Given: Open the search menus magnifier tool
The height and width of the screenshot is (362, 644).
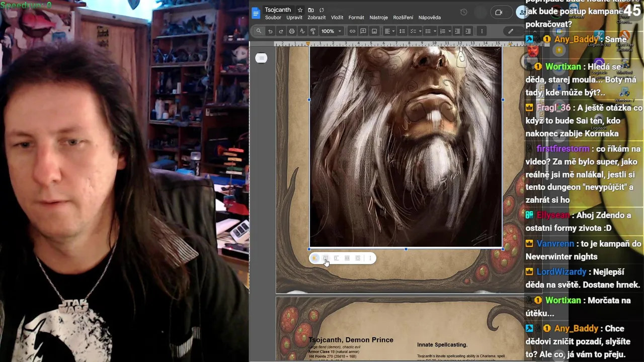Looking at the screenshot, I should (259, 31).
